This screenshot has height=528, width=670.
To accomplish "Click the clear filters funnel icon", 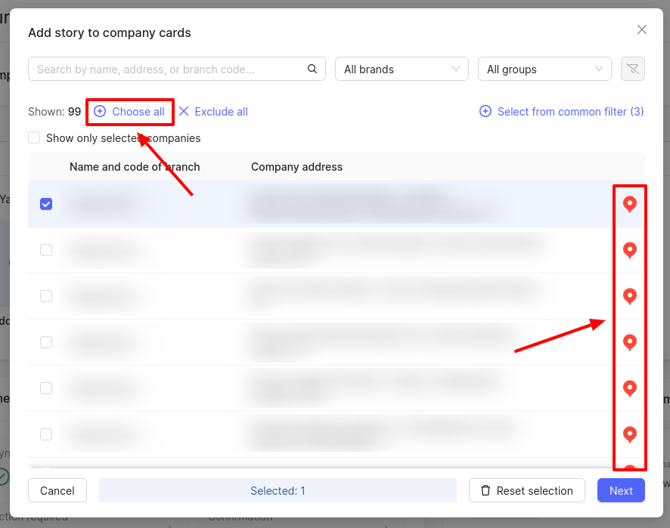I will tap(631, 69).
